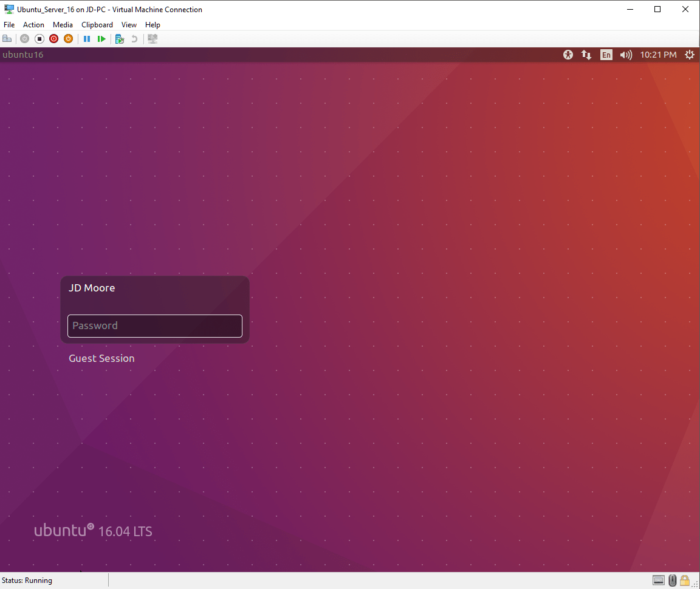This screenshot has height=589, width=700.
Task: Click the 10:21 PM clock
Action: [659, 55]
